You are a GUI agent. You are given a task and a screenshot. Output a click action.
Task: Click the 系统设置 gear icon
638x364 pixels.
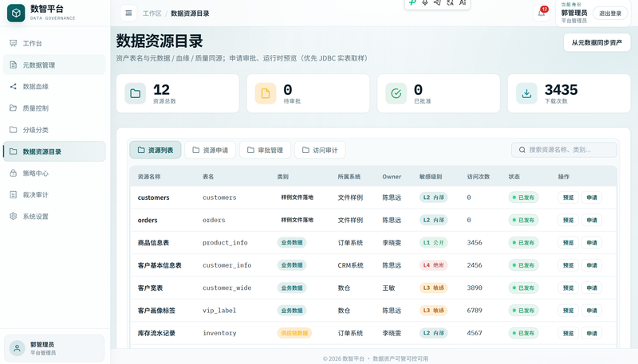pos(14,216)
